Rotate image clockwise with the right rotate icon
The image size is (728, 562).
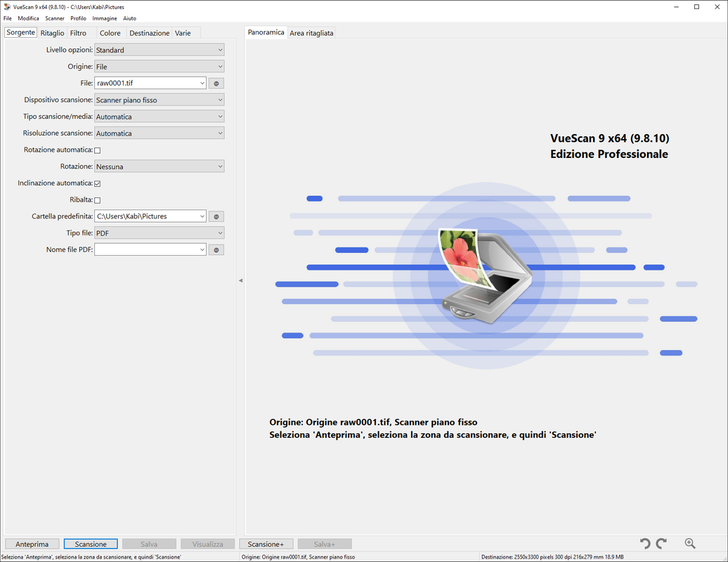point(662,544)
